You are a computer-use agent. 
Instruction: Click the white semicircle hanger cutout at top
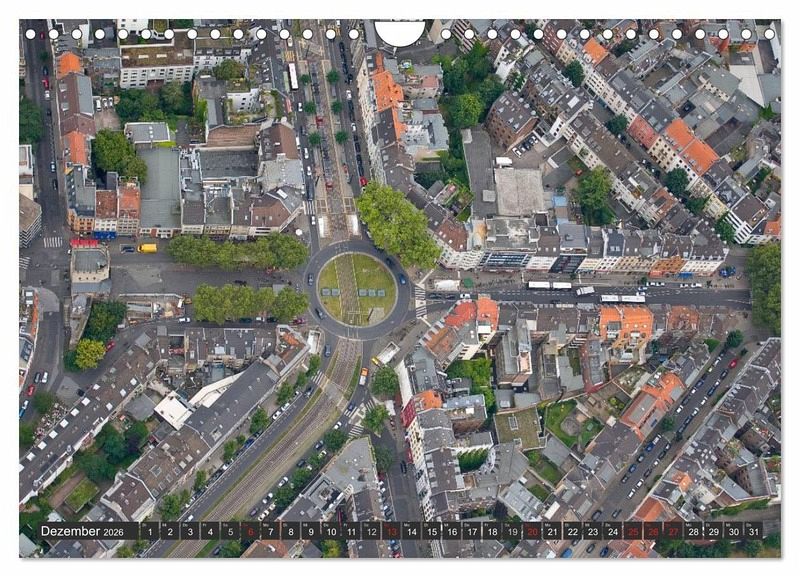(x=399, y=32)
